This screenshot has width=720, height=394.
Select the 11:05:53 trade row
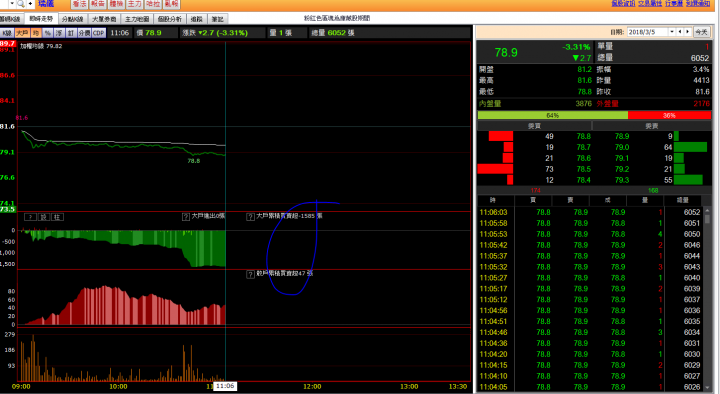point(590,234)
